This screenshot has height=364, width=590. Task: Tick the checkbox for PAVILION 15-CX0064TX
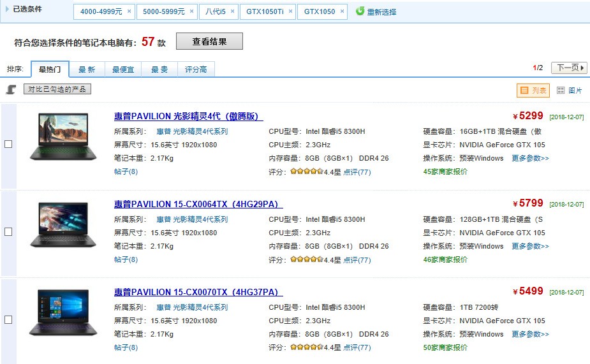pos(8,232)
